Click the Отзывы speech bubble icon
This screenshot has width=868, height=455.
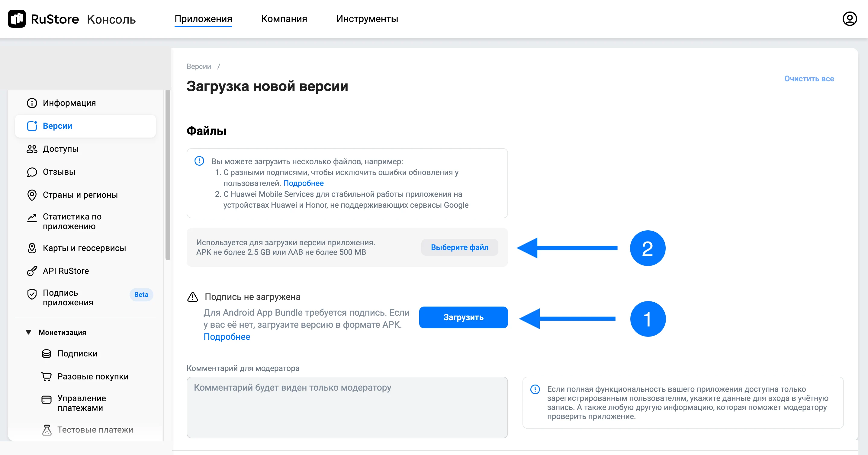(x=32, y=172)
